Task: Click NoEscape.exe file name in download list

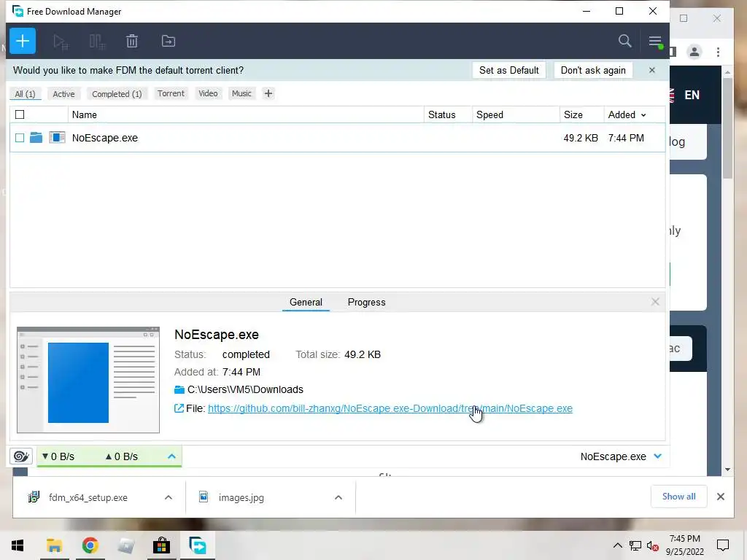Action: [105, 138]
